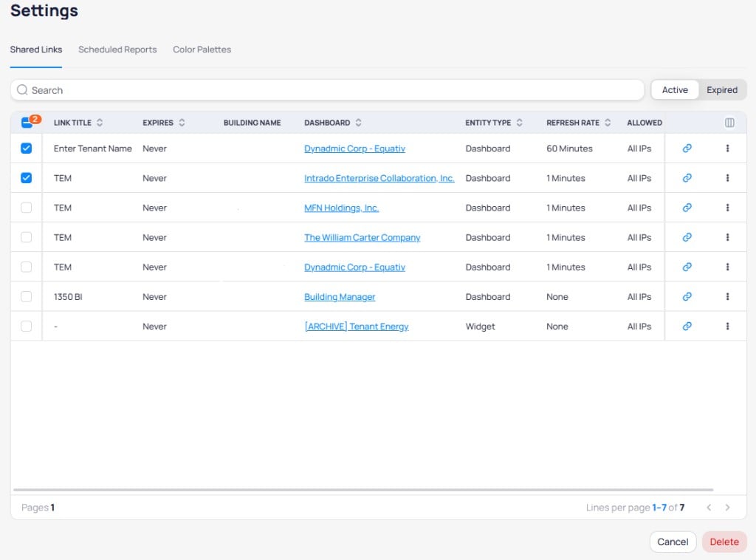The width and height of the screenshot is (756, 560).
Task: Delete the selected shared links
Action: tap(724, 542)
